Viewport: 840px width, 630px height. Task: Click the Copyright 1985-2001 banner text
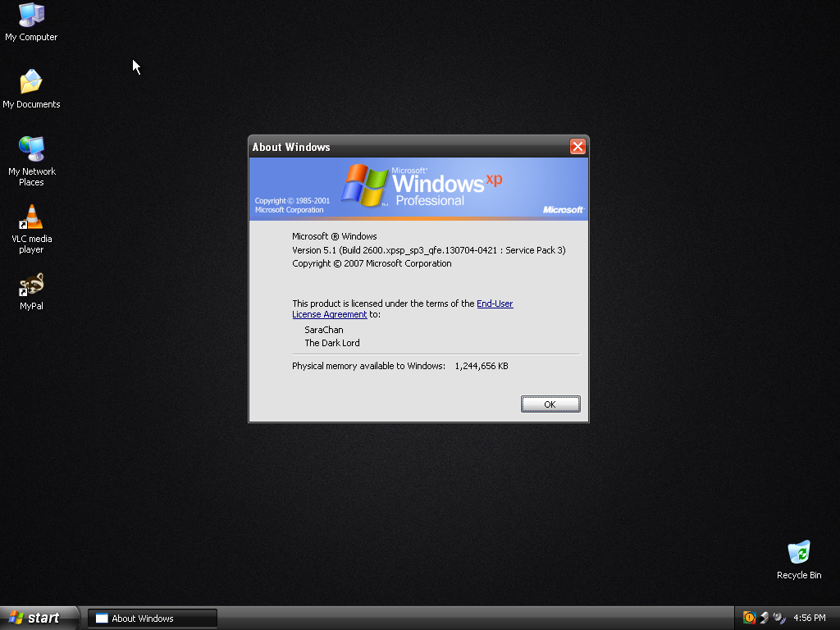tap(292, 205)
